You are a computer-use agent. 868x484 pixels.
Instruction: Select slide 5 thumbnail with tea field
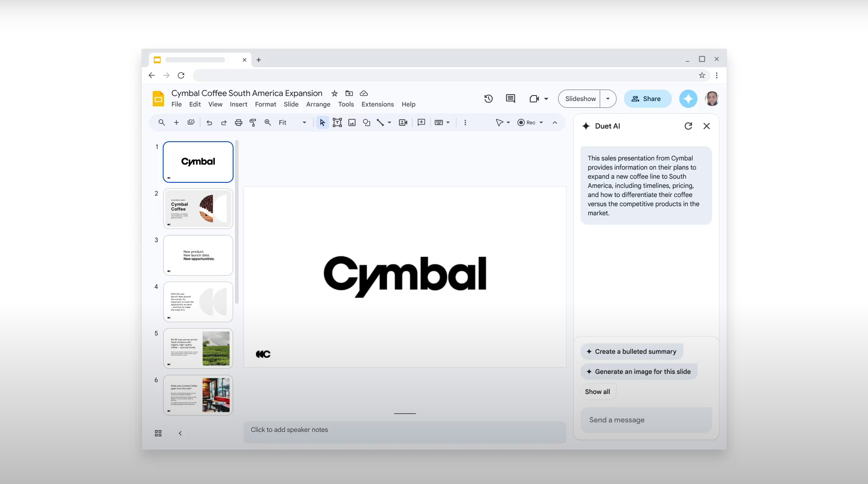[x=198, y=348]
